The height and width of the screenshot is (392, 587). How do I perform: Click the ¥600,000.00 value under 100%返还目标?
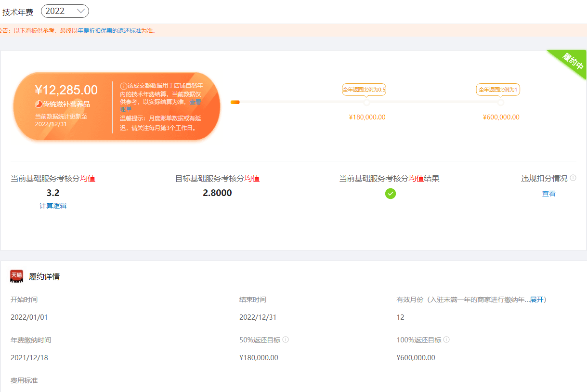pos(416,358)
